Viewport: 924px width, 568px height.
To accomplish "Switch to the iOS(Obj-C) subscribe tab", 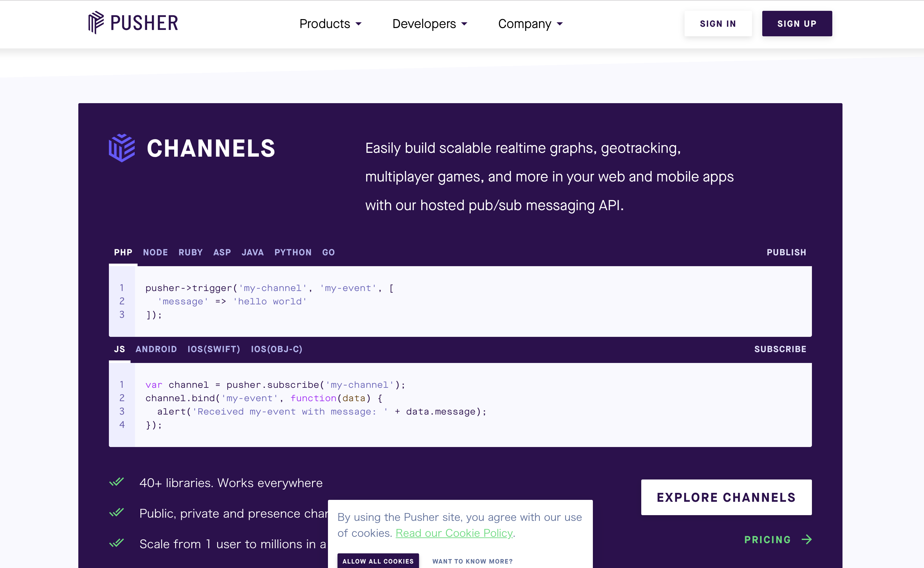I will [x=276, y=349].
